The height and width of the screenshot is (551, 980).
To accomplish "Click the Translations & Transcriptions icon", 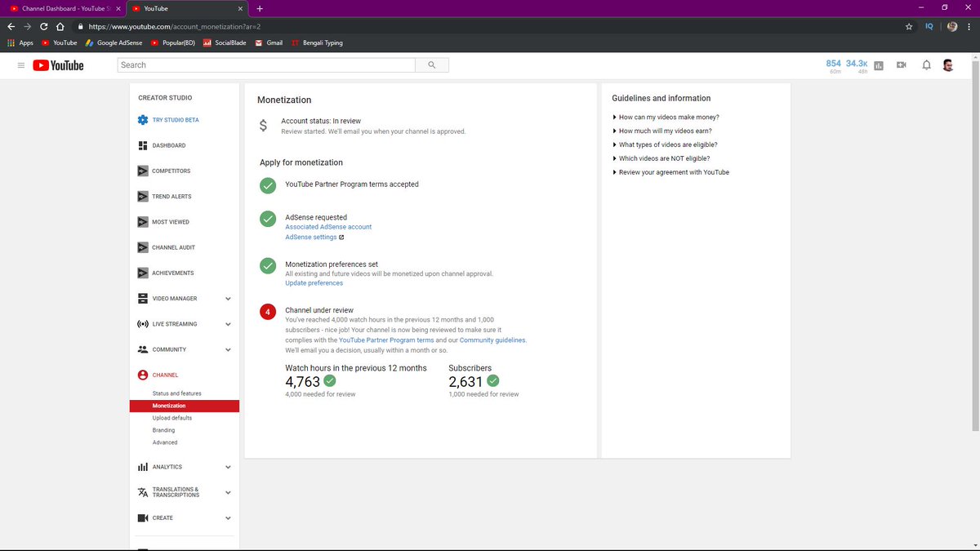I will pyautogui.click(x=143, y=492).
